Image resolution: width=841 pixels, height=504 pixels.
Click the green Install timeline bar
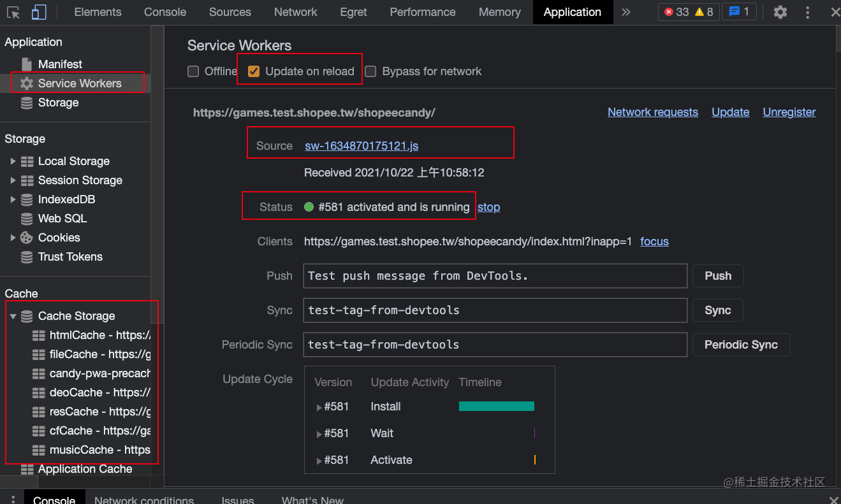point(496,406)
